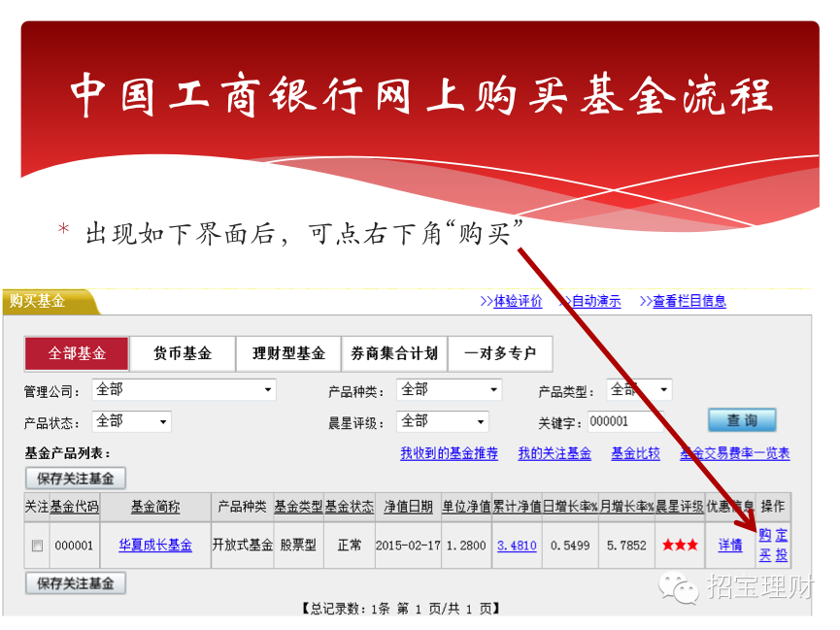Click the 定投 regular investment link
The width and height of the screenshot is (840, 630).
point(782,546)
